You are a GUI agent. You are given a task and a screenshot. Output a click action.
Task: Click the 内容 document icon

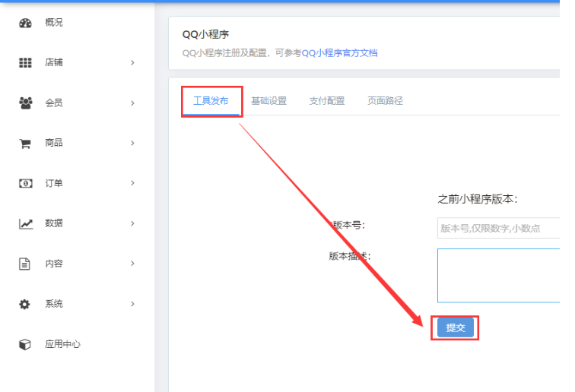pos(24,264)
